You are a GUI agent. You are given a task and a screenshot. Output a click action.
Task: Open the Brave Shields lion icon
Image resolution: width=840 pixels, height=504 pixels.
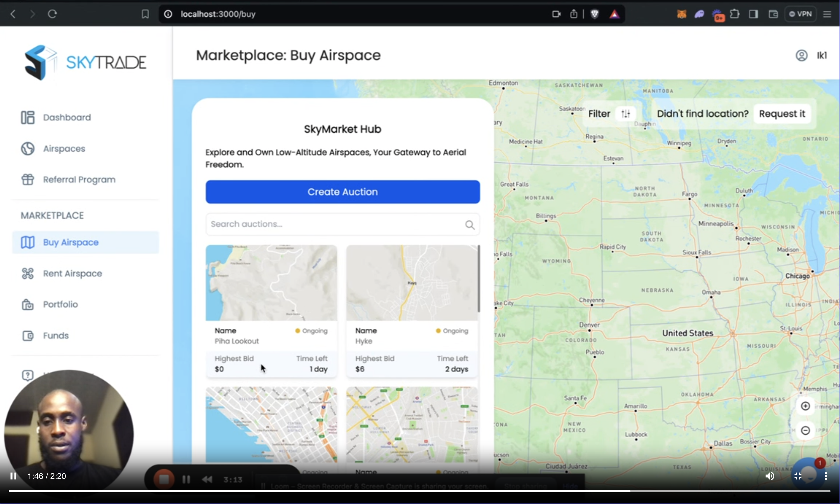point(595,14)
